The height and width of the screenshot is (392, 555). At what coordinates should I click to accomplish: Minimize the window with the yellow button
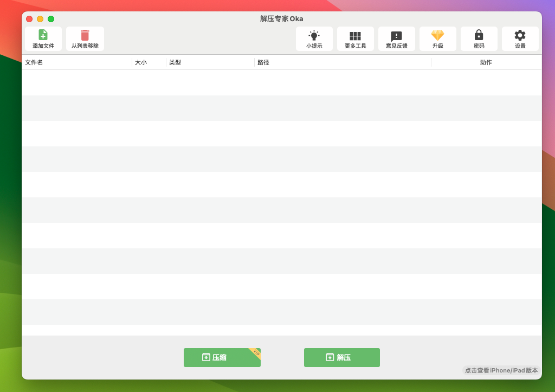point(40,19)
